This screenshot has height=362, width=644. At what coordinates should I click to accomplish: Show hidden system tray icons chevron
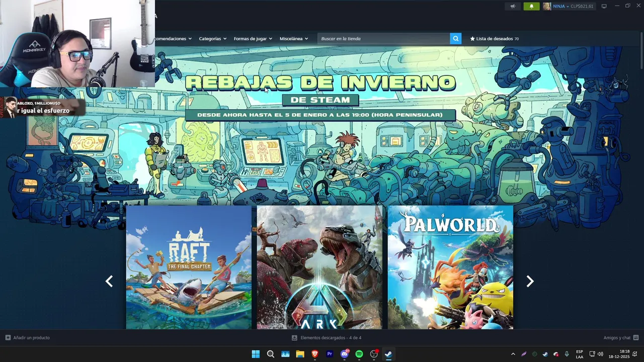coord(513,354)
